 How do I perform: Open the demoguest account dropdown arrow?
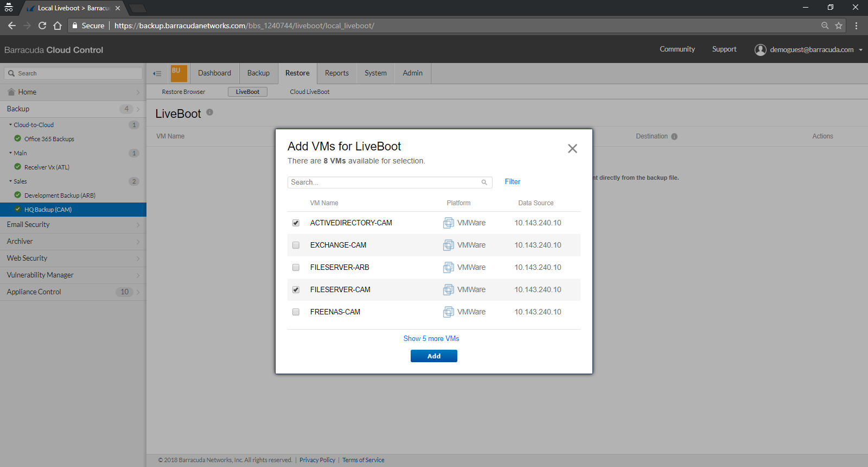pos(860,50)
